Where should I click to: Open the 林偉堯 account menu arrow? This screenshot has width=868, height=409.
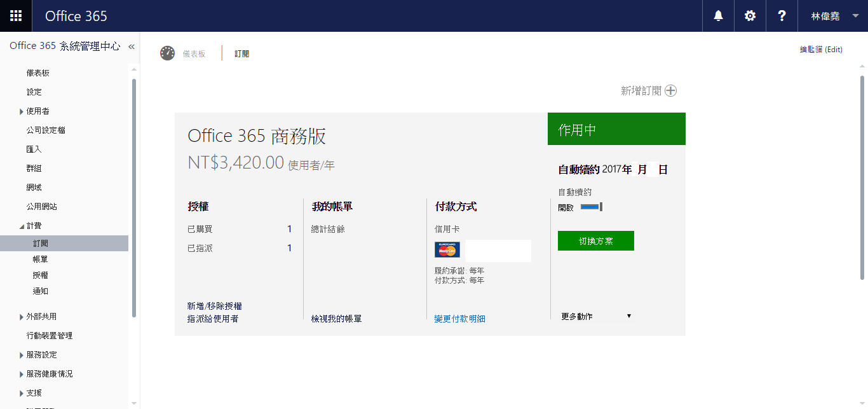(855, 16)
